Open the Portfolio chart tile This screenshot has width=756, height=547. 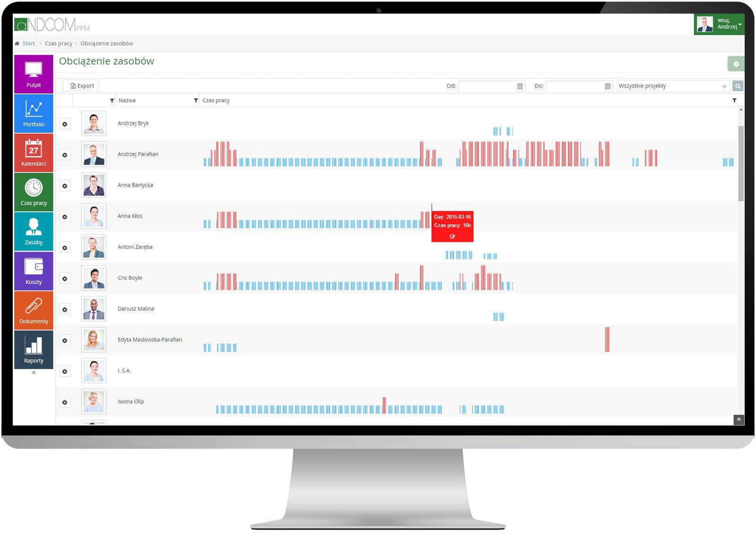(x=34, y=113)
